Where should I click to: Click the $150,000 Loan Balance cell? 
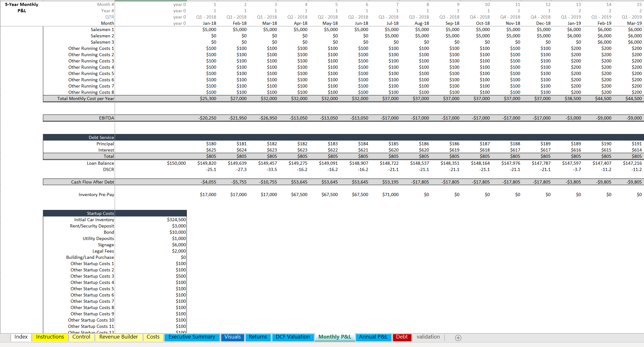click(176, 163)
